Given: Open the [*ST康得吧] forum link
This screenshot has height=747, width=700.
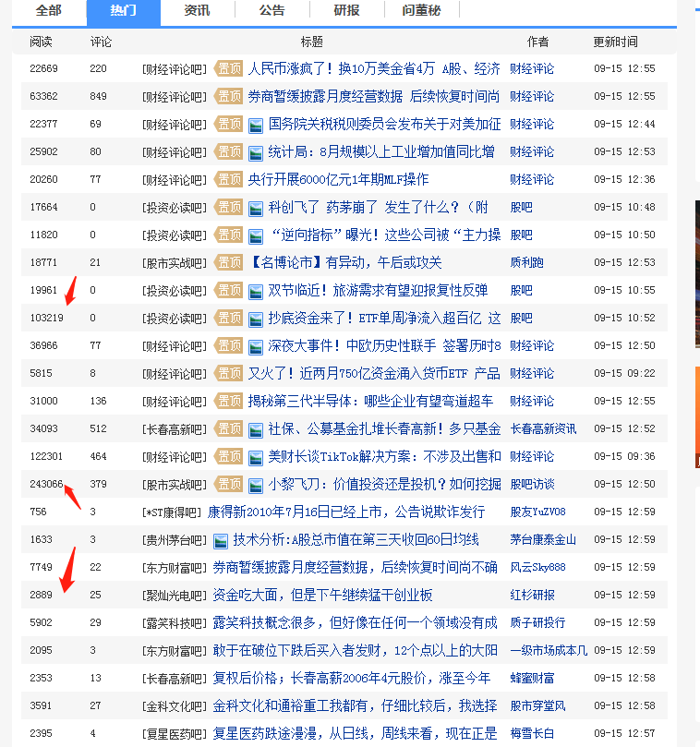Looking at the screenshot, I should point(172,512).
